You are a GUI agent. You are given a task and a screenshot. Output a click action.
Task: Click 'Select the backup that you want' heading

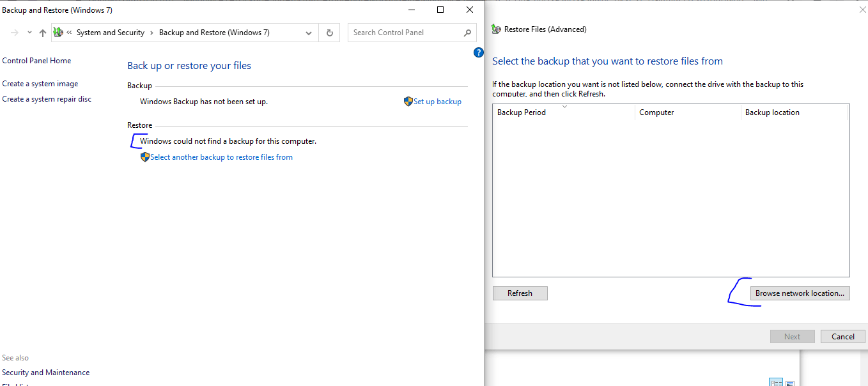[607, 61]
